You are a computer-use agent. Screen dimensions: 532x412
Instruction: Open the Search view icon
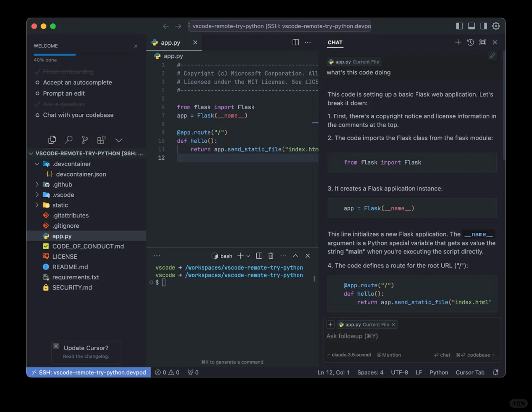click(69, 140)
